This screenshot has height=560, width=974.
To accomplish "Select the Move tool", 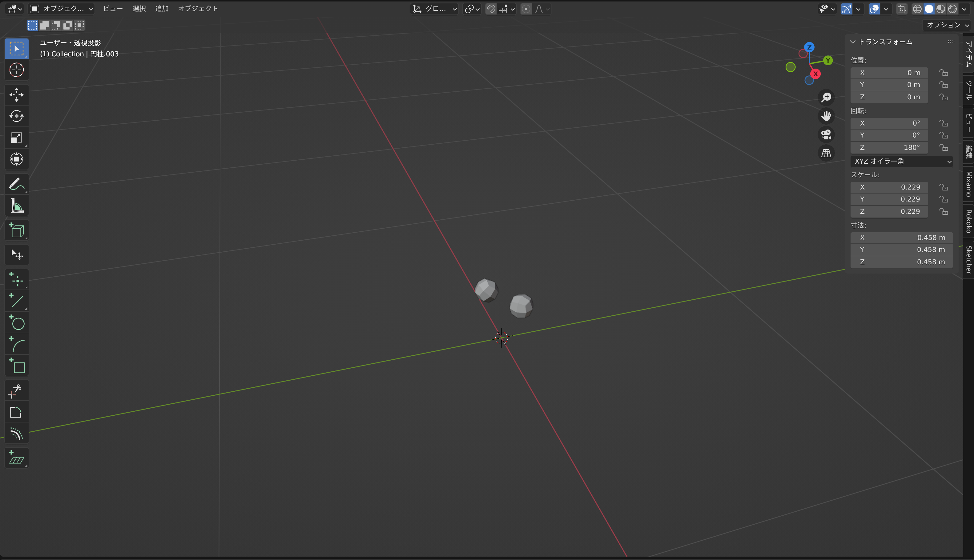I will [x=17, y=95].
